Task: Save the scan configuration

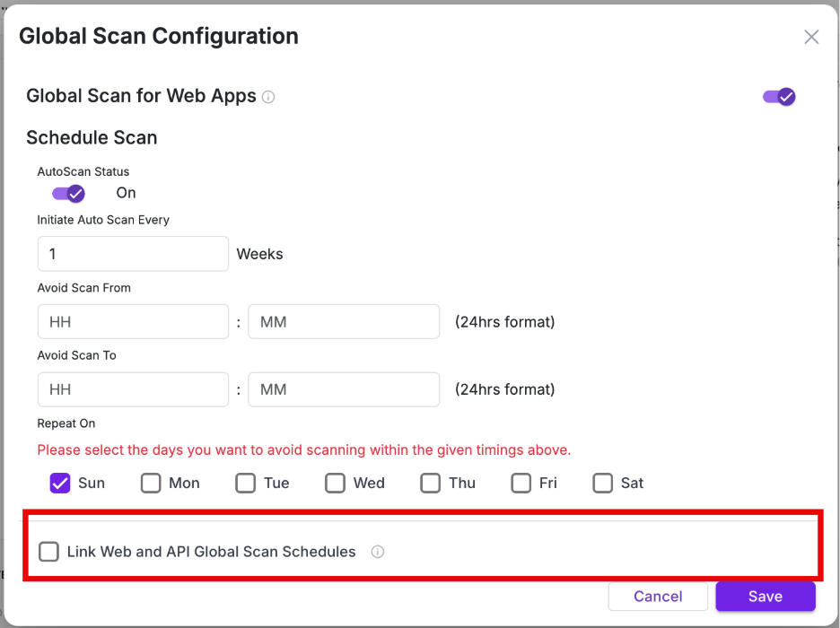Action: pyautogui.click(x=765, y=597)
